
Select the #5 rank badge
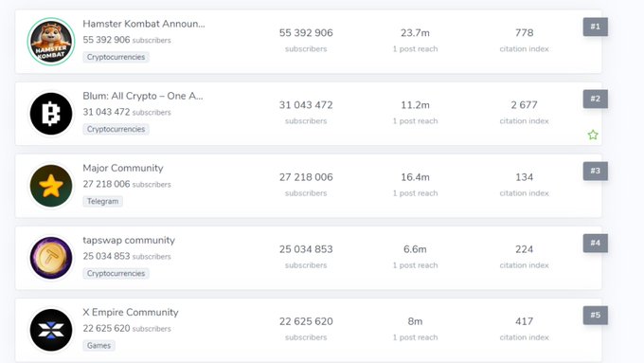click(595, 316)
